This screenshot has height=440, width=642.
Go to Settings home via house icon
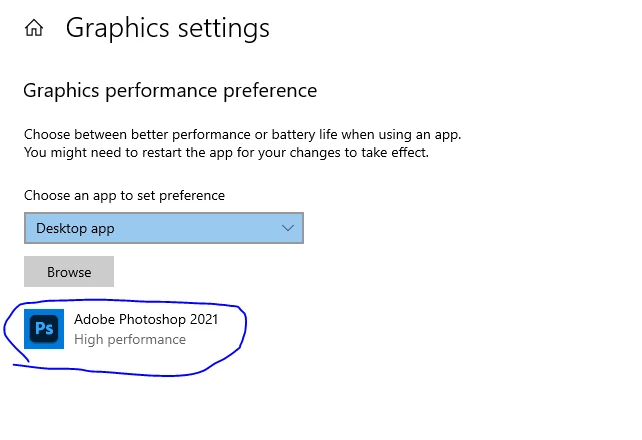tap(34, 28)
